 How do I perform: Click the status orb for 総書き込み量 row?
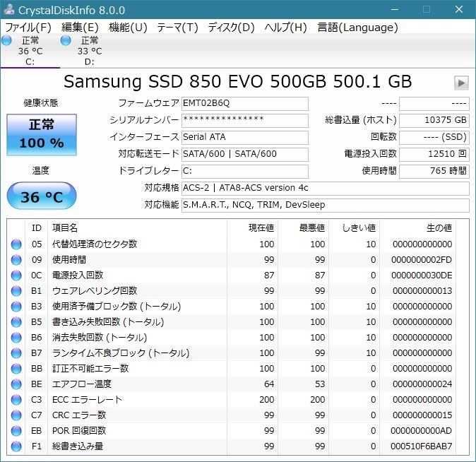pos(16,446)
